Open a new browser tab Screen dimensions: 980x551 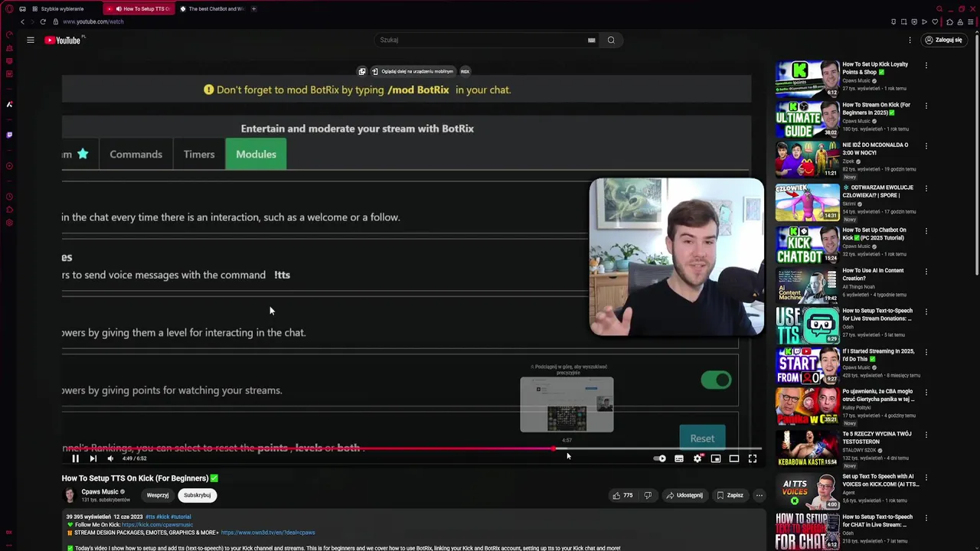[253, 8]
